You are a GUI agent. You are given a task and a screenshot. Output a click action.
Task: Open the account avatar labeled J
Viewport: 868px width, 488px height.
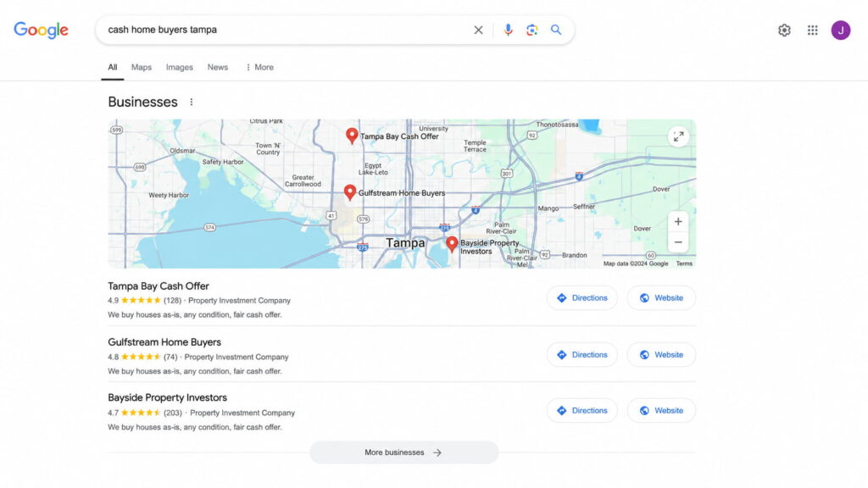840,30
